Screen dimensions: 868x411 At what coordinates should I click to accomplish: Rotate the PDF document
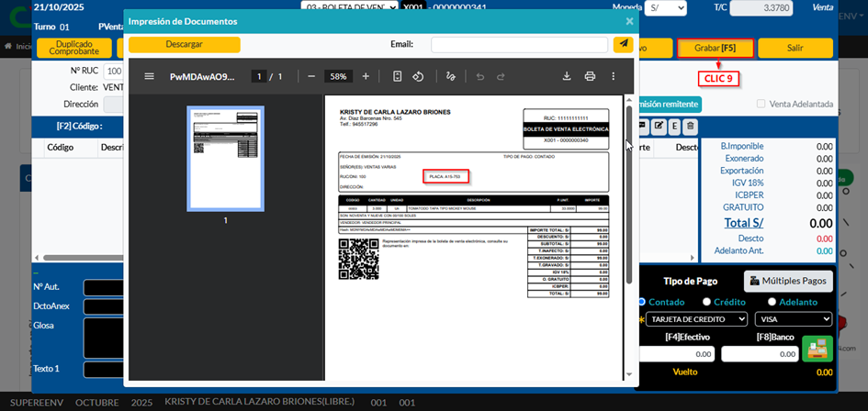point(418,76)
